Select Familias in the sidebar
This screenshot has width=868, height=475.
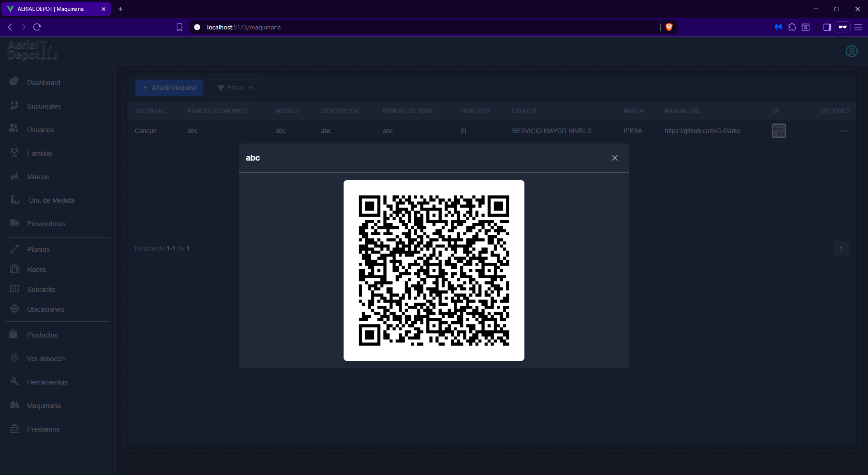pos(39,153)
